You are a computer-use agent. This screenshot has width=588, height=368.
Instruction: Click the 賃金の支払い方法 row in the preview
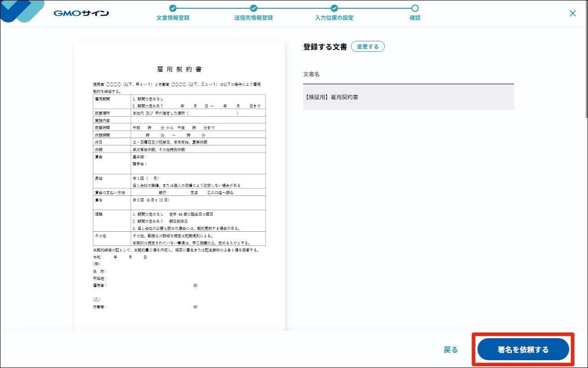[179, 192]
